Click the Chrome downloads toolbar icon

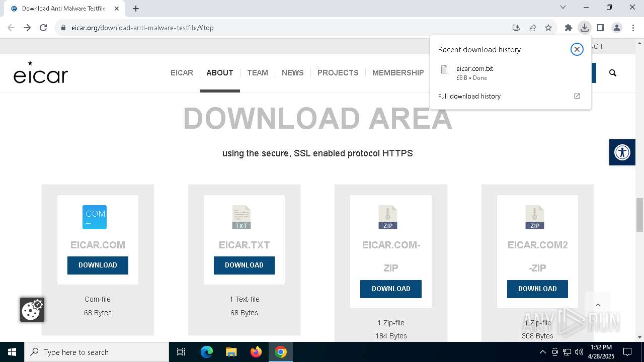tap(584, 28)
